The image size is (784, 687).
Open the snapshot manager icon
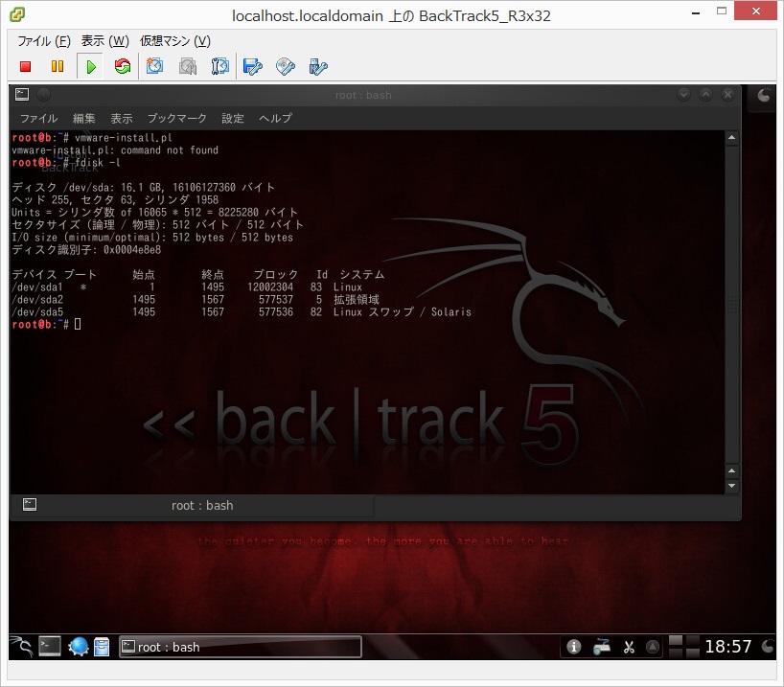pyautogui.click(x=219, y=66)
